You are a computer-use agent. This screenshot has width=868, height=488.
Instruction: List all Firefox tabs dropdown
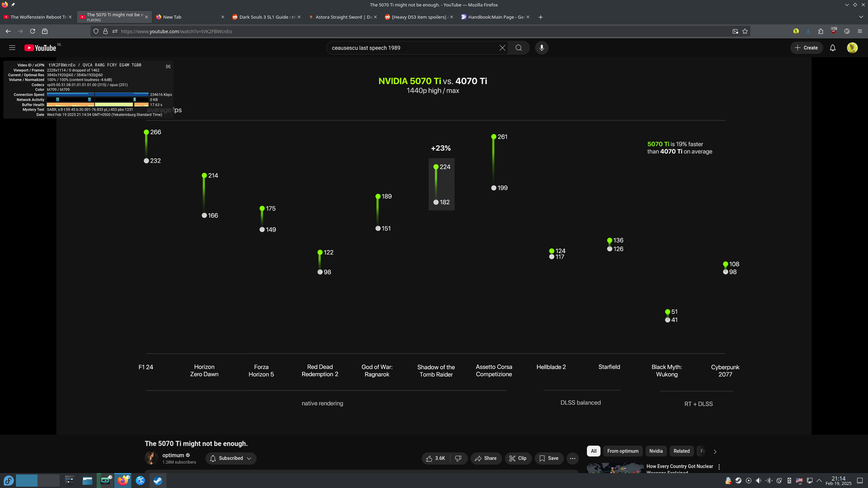[861, 17]
